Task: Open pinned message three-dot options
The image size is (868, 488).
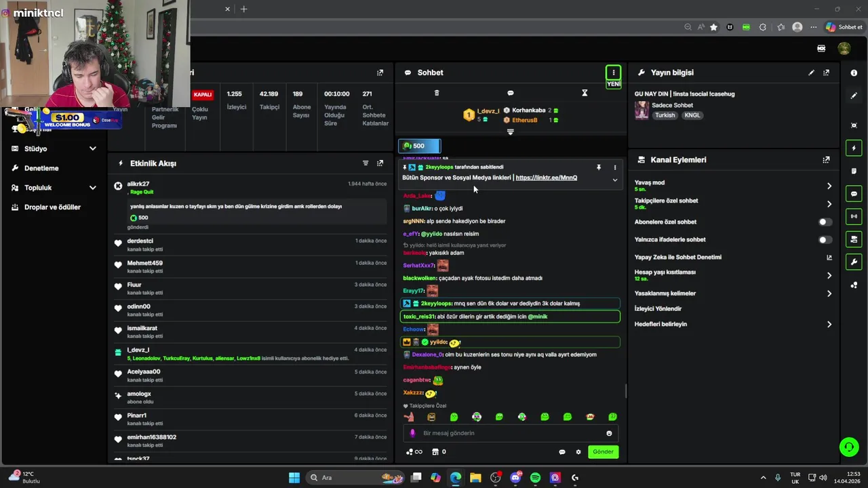Action: tap(615, 167)
